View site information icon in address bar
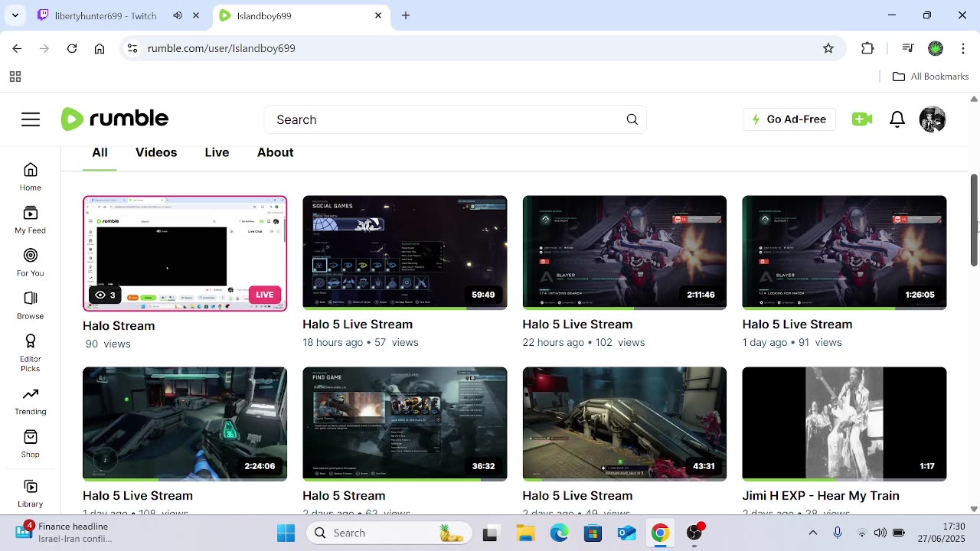The image size is (980, 551). tap(132, 48)
